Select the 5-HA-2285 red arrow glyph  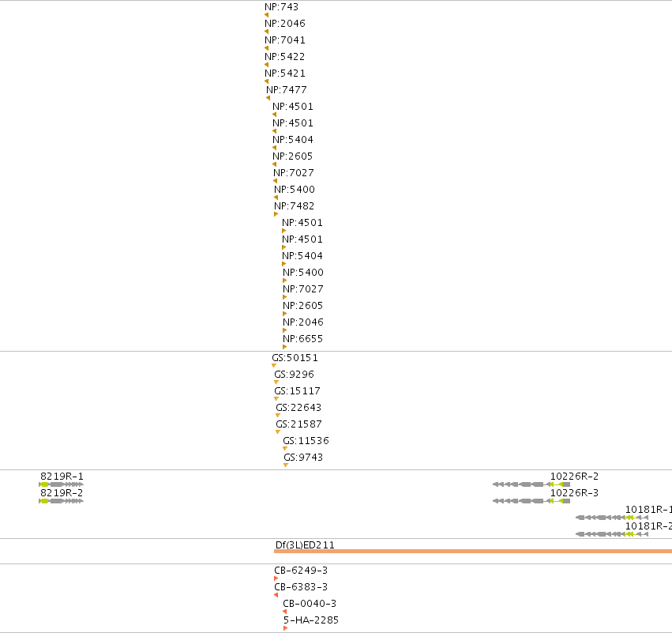pos(285,629)
